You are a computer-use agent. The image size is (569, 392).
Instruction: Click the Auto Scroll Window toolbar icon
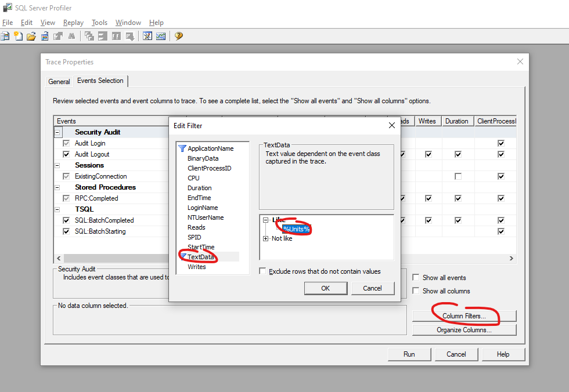(129, 36)
